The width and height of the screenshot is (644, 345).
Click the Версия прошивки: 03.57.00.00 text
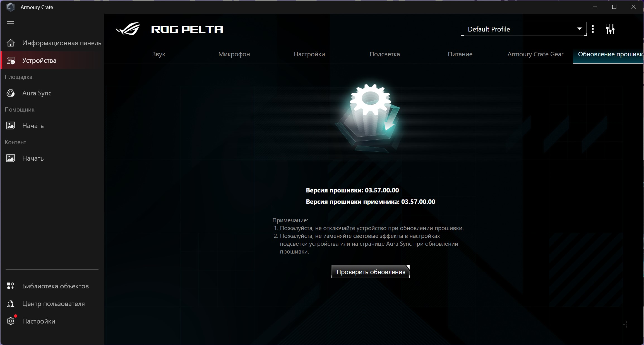352,190
